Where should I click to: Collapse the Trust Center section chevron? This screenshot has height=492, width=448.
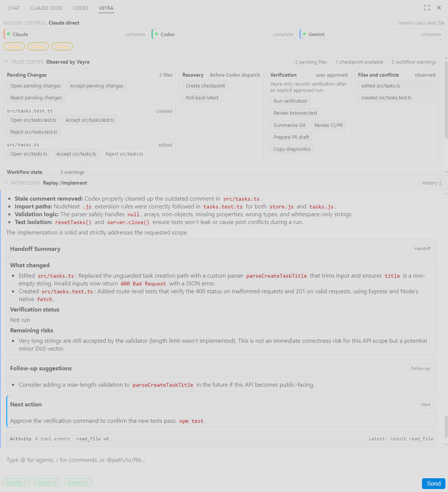point(6,62)
